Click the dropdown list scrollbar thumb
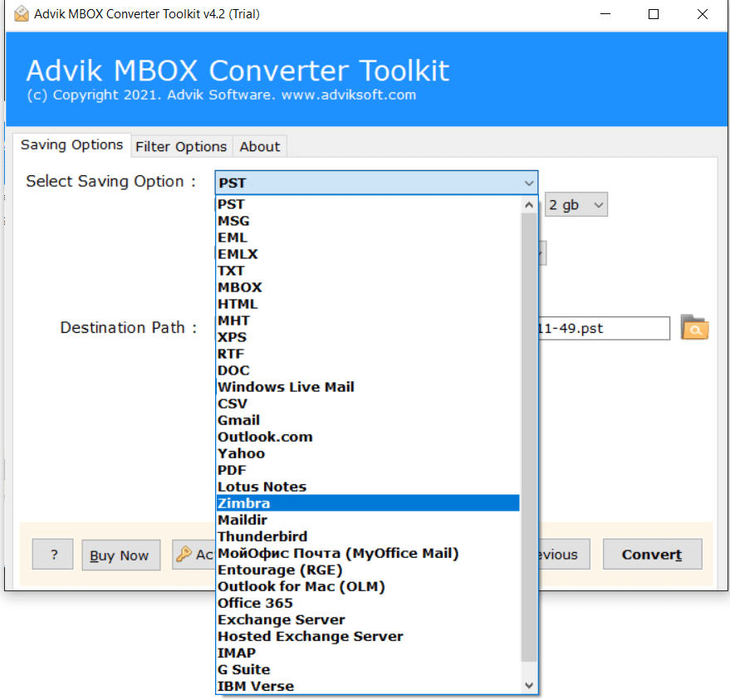 tap(529, 438)
